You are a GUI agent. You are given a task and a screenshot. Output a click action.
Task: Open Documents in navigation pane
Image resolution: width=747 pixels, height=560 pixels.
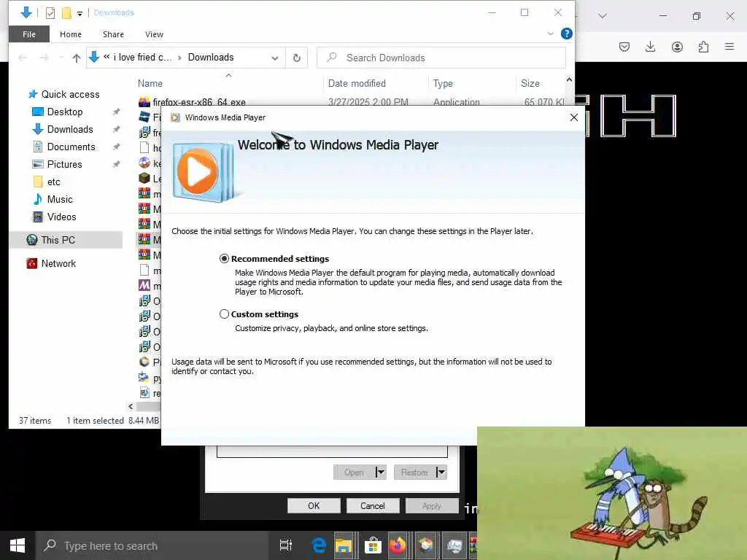pos(71,147)
